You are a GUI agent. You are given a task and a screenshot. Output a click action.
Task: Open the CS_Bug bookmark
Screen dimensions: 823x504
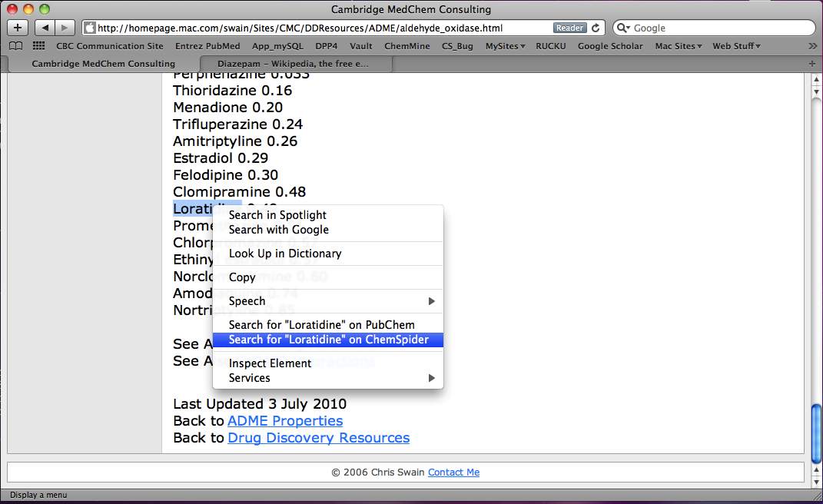(457, 46)
